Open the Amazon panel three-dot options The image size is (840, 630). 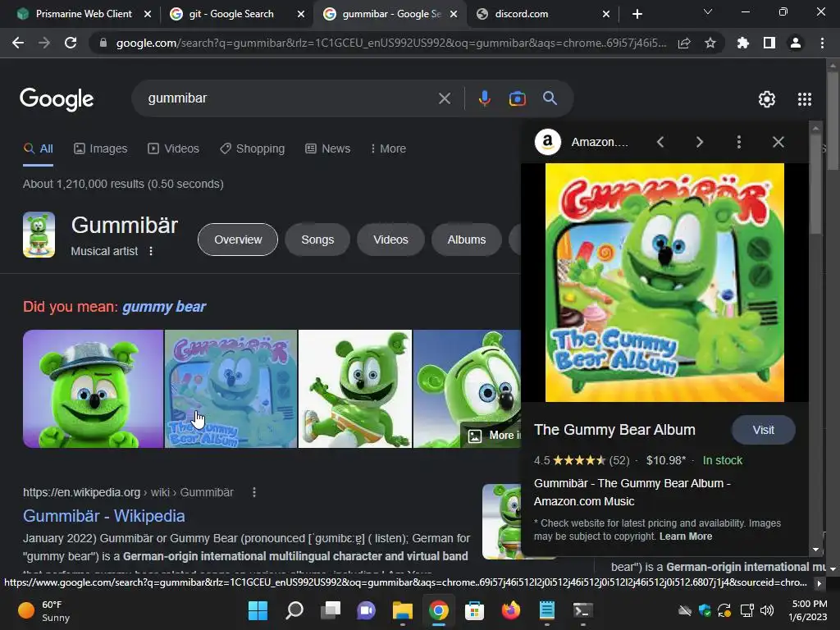tap(739, 142)
